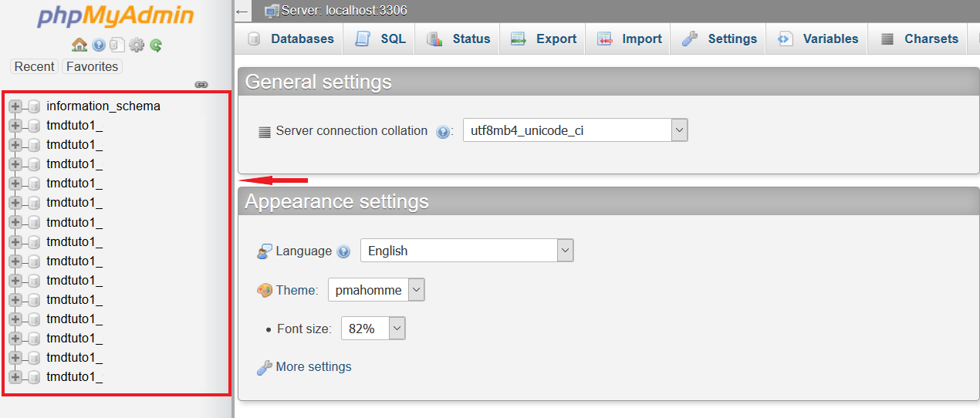This screenshot has width=980, height=418.
Task: Click the Home icon in sidebar
Action: [x=79, y=45]
